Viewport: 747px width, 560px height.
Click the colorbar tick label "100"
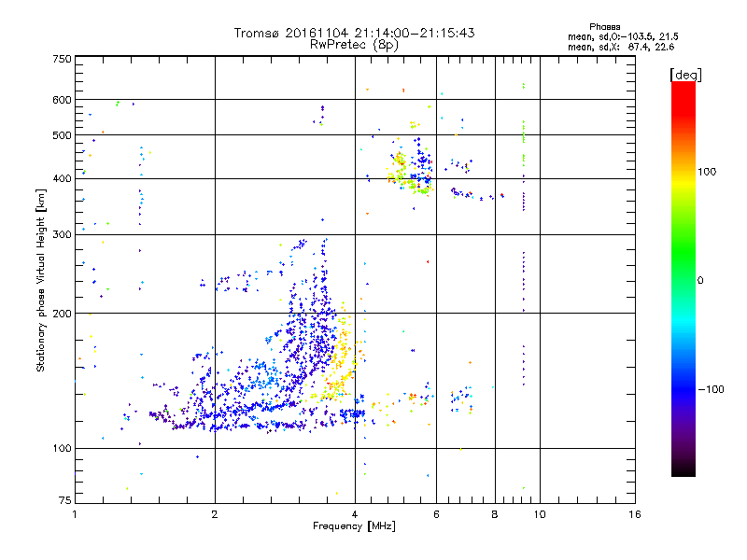(x=707, y=172)
